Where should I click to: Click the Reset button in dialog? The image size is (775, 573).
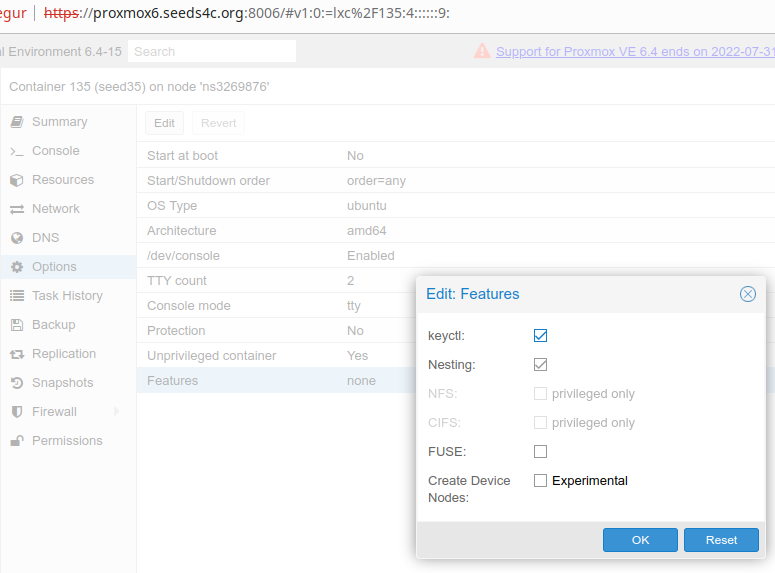pyautogui.click(x=721, y=540)
